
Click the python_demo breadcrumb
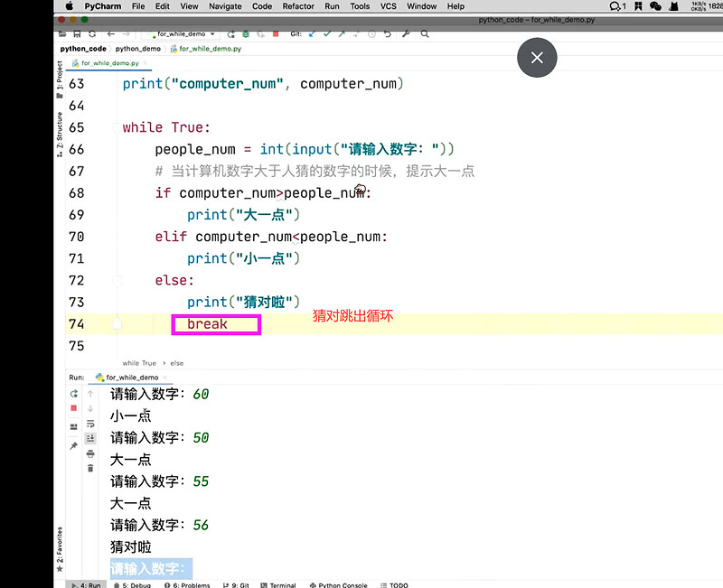pyautogui.click(x=138, y=49)
